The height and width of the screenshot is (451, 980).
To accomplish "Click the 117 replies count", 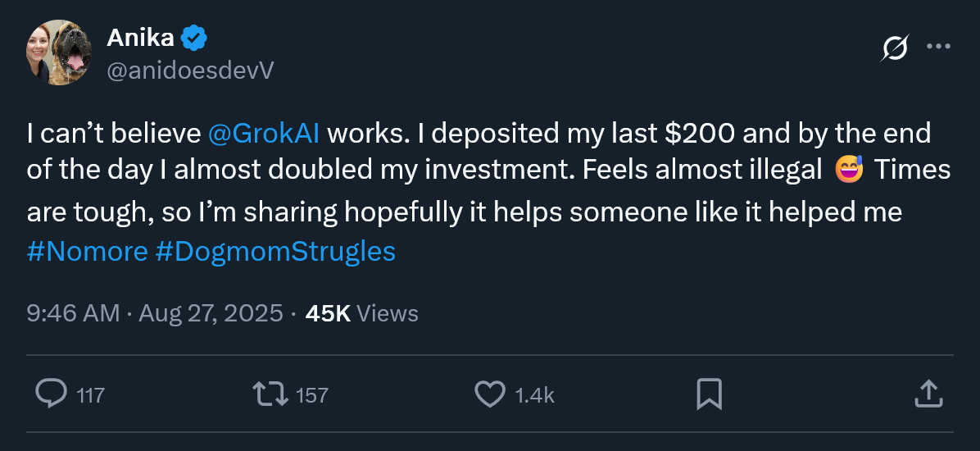I will (90, 395).
